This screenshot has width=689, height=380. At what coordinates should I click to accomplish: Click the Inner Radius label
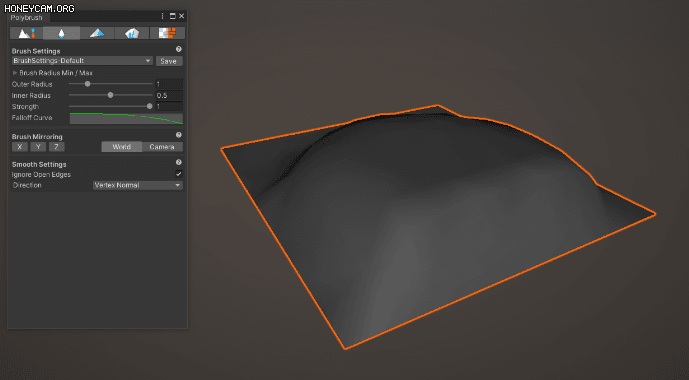31,95
